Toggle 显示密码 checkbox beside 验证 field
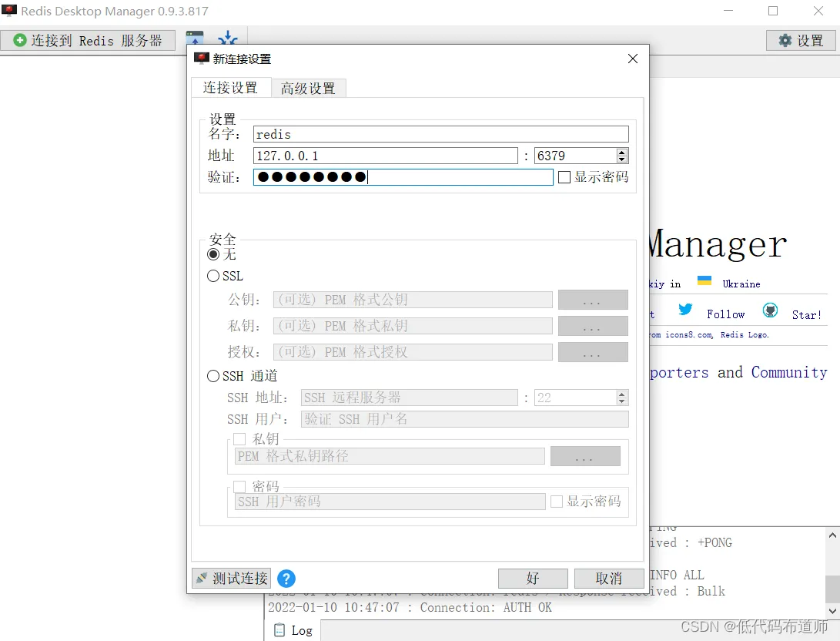Screen dimensions: 840x641 pyautogui.click(x=564, y=177)
